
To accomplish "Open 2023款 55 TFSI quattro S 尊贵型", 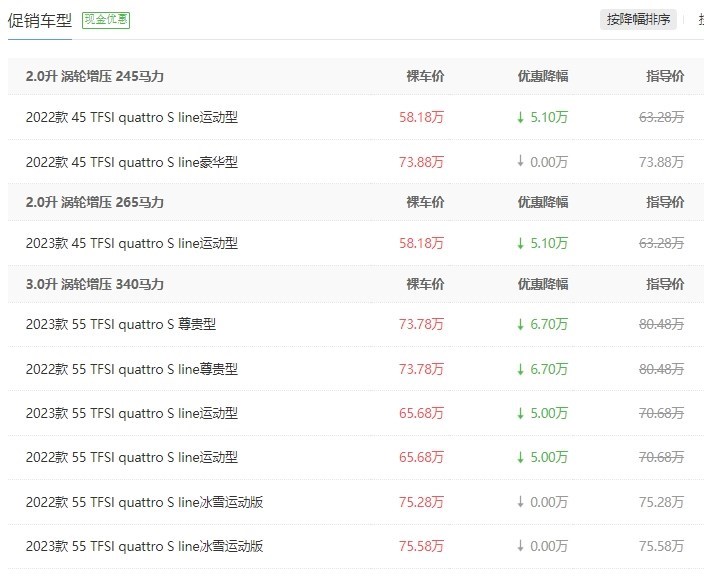I will [121, 324].
